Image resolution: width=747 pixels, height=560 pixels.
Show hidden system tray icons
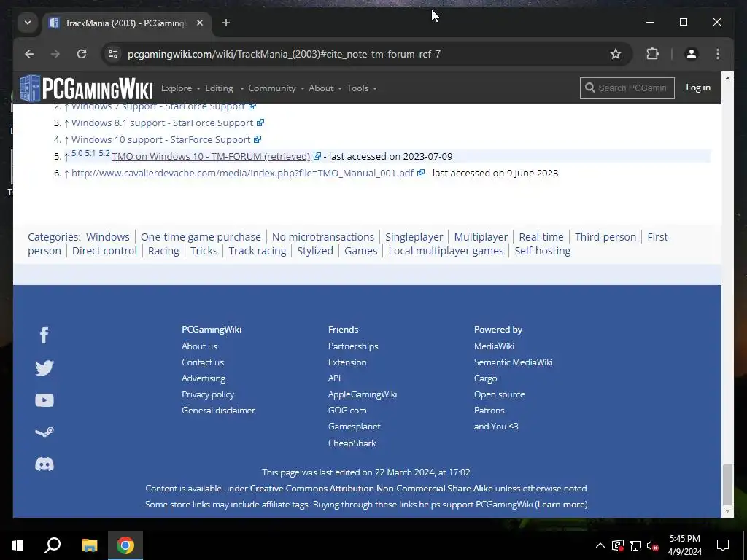(600, 545)
